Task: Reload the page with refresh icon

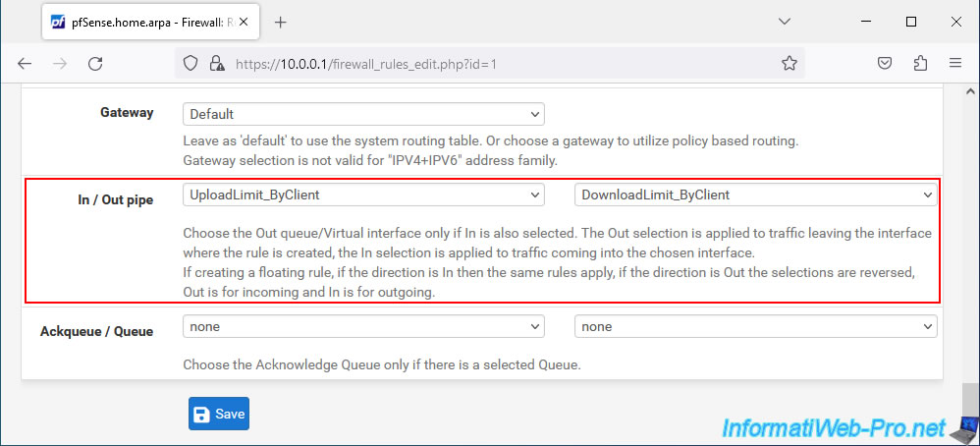Action: tap(95, 63)
